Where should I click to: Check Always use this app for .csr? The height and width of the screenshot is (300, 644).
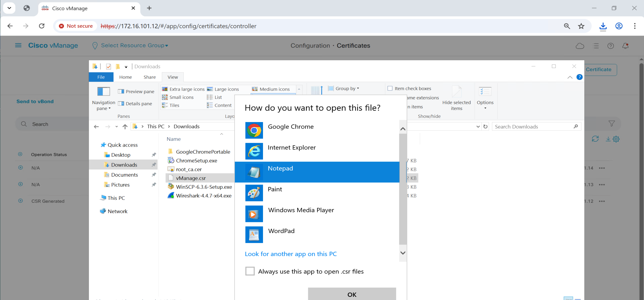coord(250,271)
